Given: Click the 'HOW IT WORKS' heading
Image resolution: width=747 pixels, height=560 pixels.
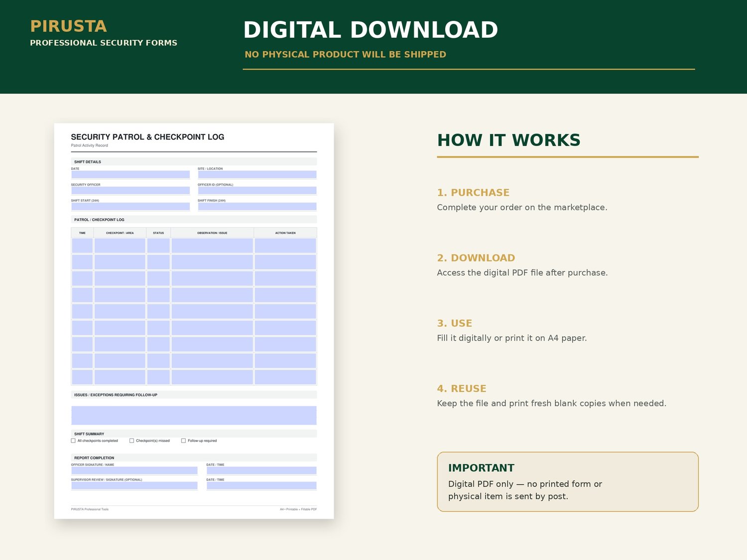Looking at the screenshot, I should point(508,140).
